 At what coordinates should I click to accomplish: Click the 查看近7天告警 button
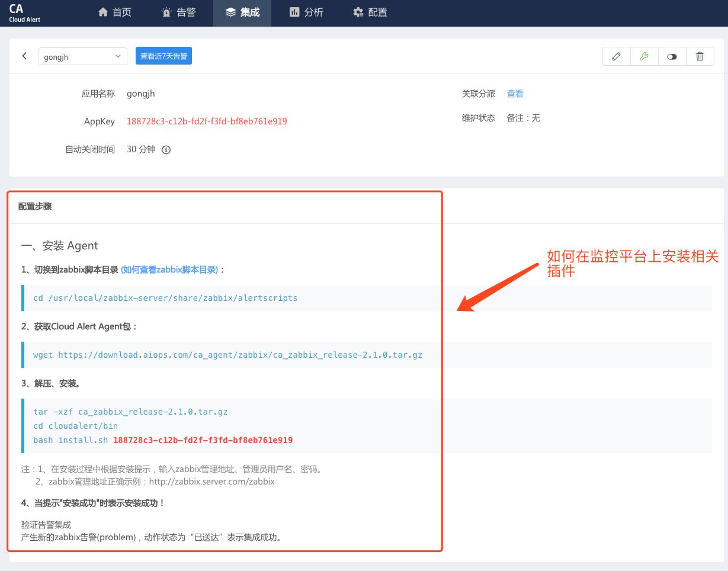[x=163, y=56]
